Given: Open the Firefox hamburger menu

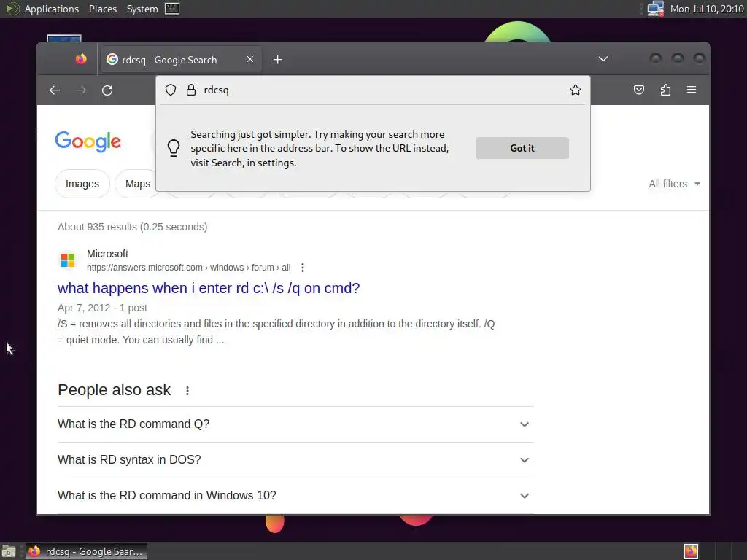Looking at the screenshot, I should (692, 90).
